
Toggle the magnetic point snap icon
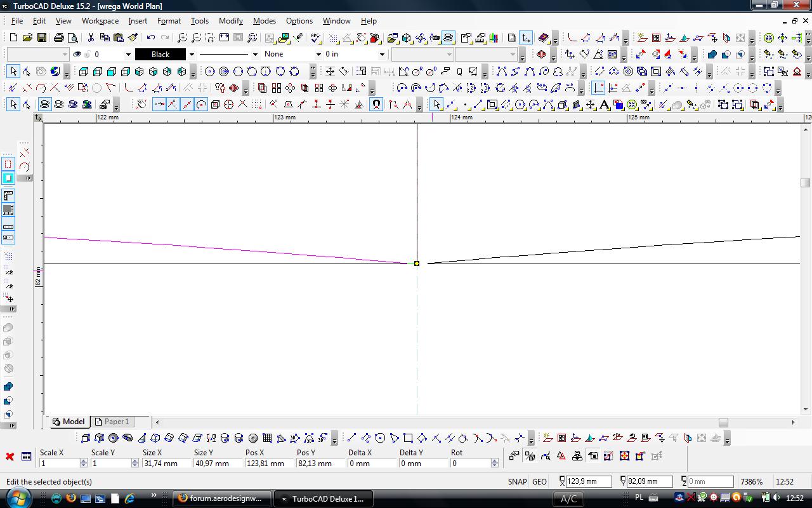(376, 105)
